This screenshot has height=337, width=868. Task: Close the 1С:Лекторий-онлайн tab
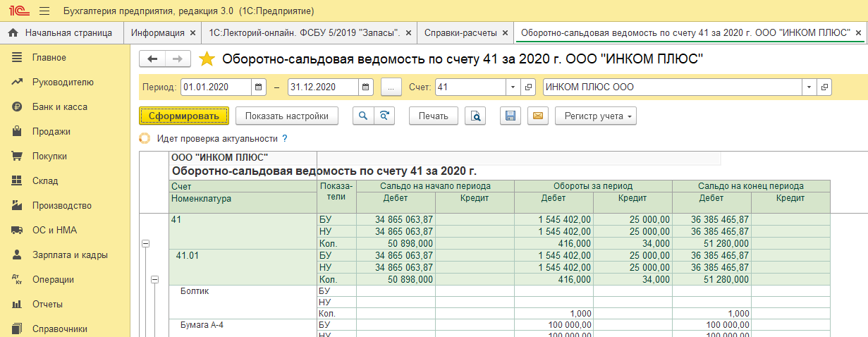[407, 32]
